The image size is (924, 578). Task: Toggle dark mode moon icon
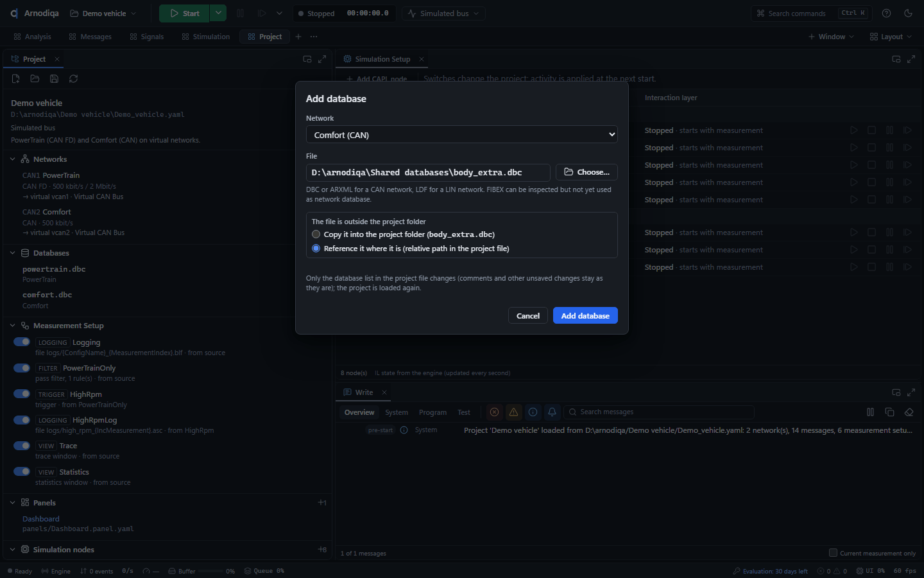click(x=908, y=13)
